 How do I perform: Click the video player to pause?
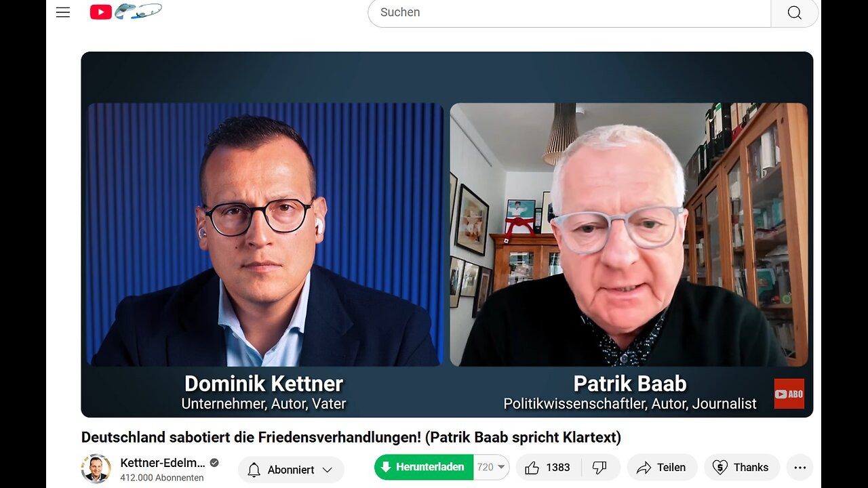click(x=447, y=235)
